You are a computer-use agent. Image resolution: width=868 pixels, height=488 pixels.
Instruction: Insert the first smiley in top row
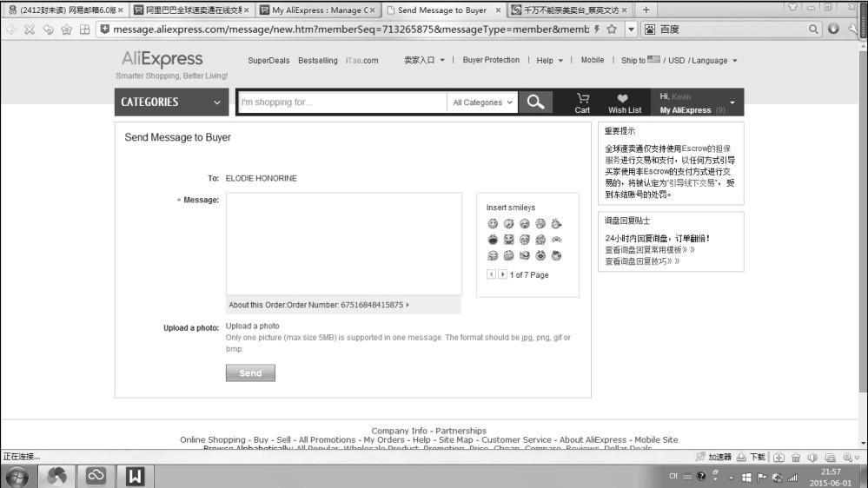pyautogui.click(x=493, y=223)
